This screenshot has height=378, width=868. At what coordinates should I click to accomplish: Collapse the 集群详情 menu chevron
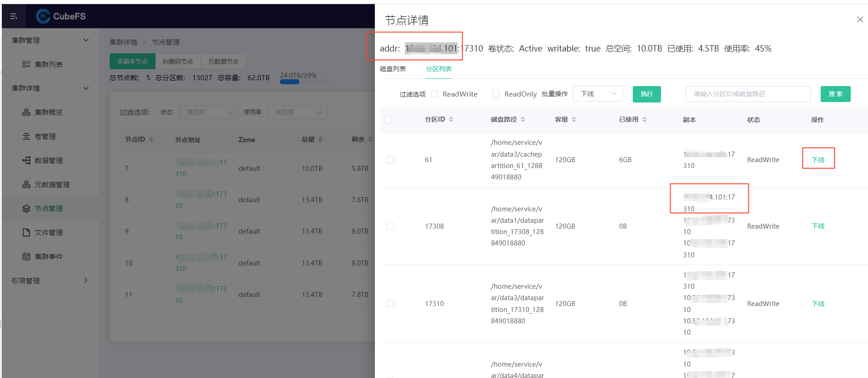tap(86, 88)
